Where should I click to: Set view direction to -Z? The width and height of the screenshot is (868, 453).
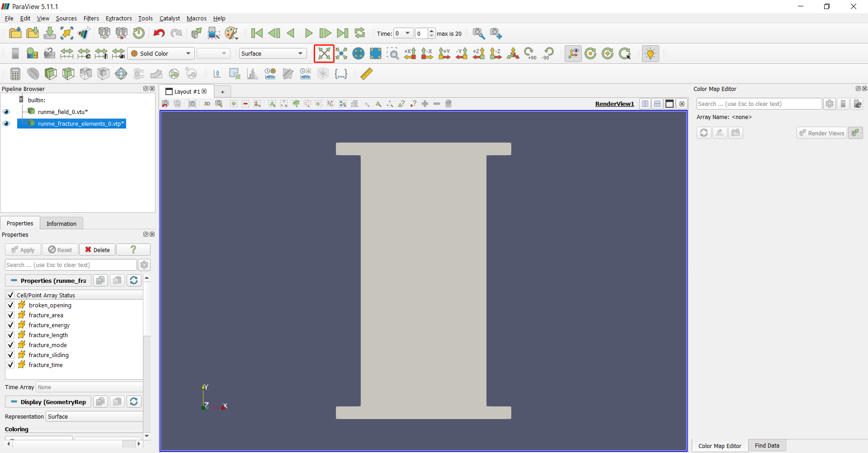pyautogui.click(x=496, y=53)
